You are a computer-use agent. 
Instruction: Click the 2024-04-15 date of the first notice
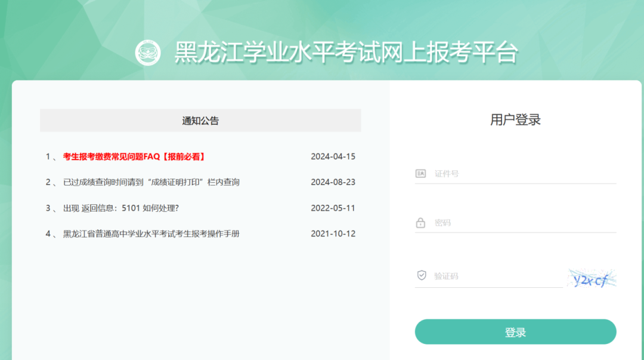coord(333,156)
